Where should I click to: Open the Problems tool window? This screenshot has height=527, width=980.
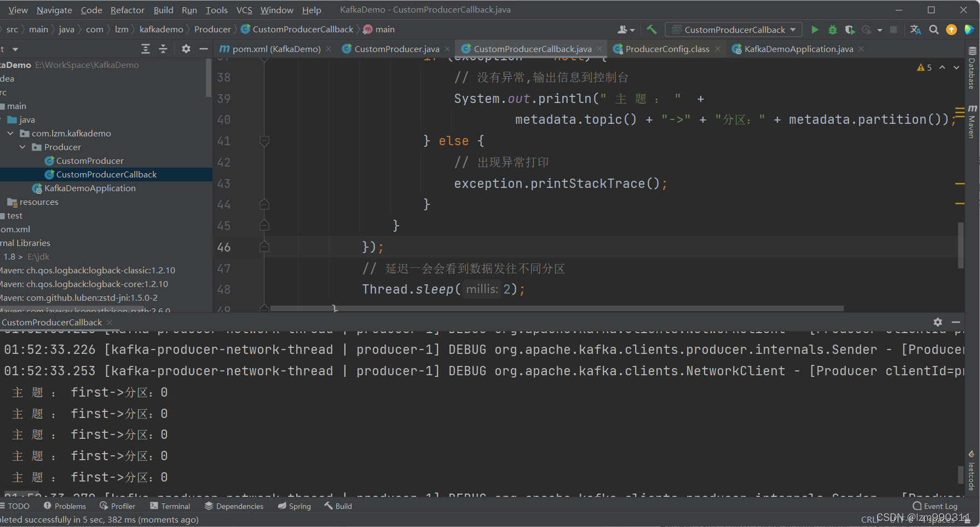(65, 506)
